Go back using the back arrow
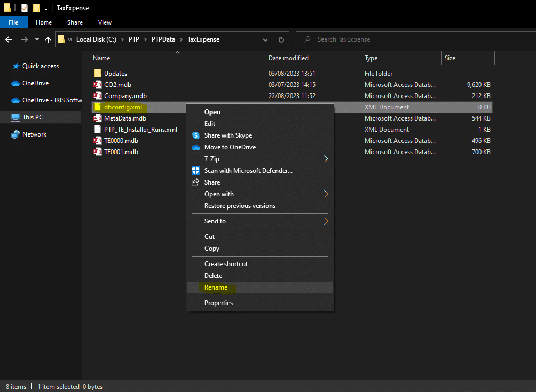This screenshot has width=536, height=392. point(9,39)
